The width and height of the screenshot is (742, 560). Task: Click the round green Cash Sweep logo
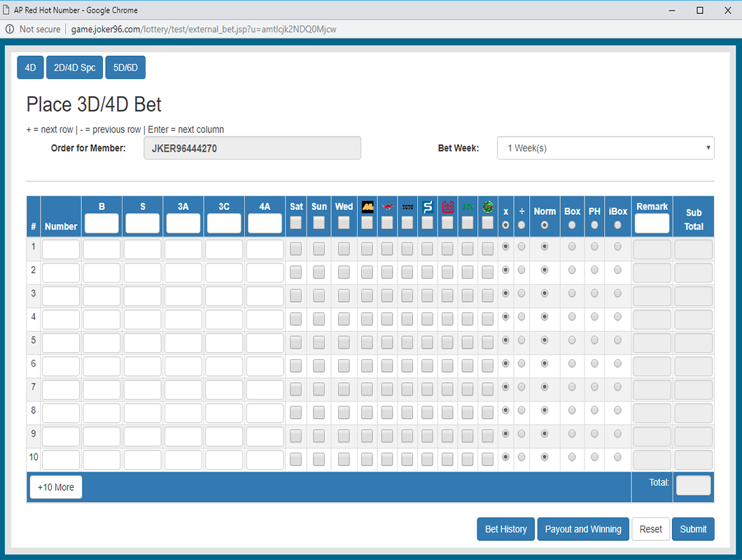click(488, 207)
